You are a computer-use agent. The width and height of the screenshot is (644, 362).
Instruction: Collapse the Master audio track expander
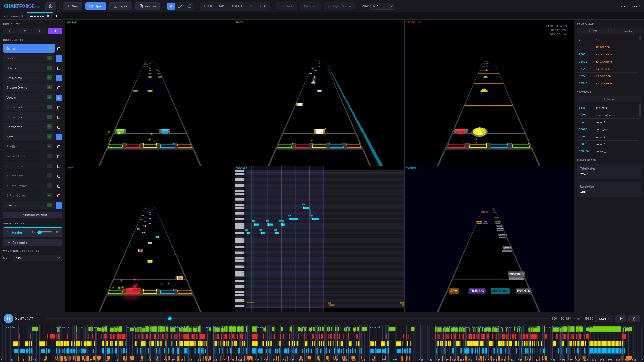(8, 232)
